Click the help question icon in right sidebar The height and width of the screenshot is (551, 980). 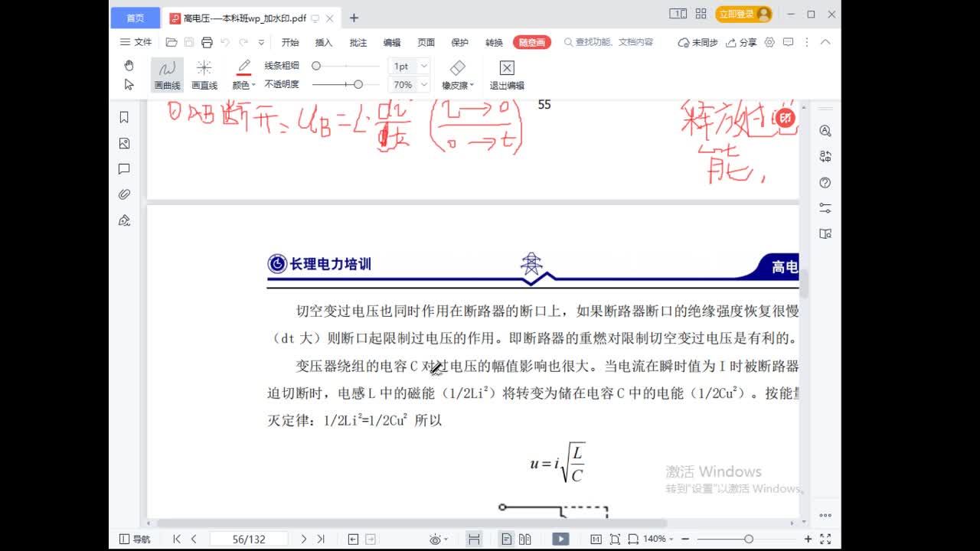(x=825, y=183)
